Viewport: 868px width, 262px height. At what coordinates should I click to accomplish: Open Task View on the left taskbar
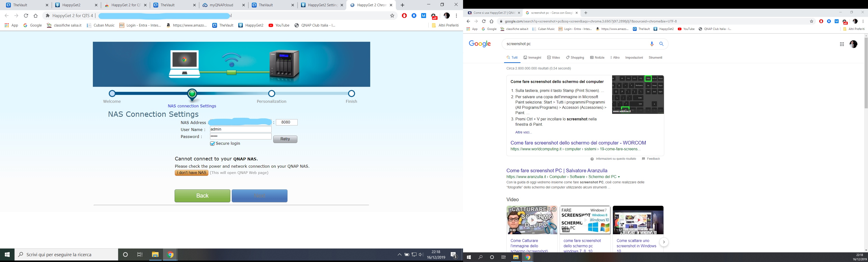[x=140, y=255]
